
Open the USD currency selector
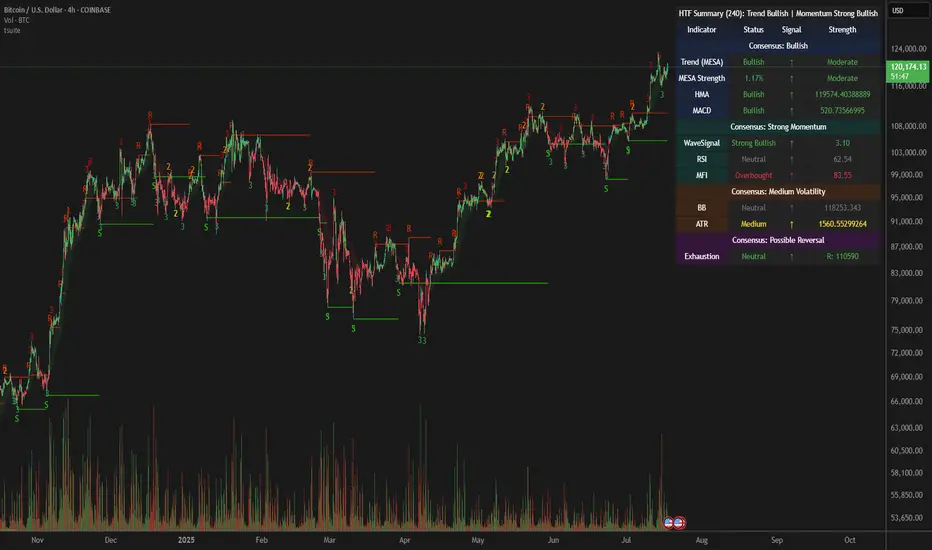click(908, 11)
